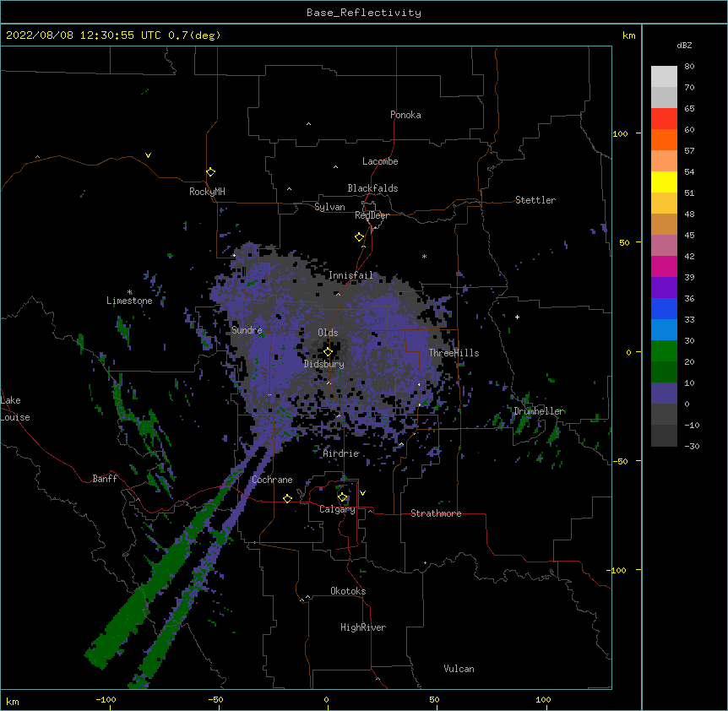
Task: Click the Blackfalds city label
Action: 372,188
